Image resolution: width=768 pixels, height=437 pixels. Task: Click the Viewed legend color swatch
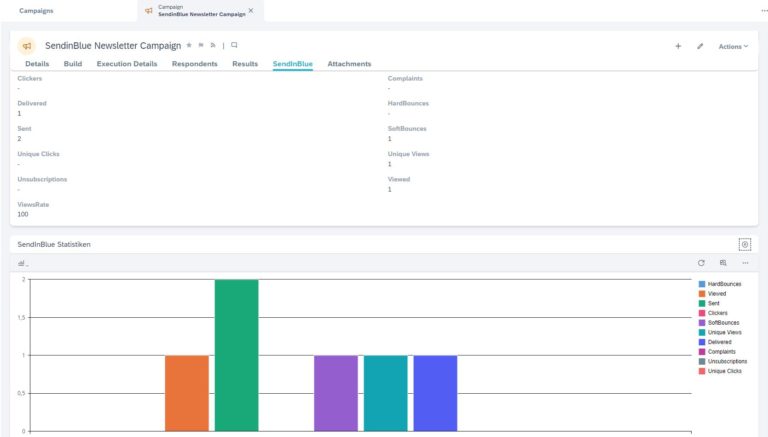(702, 294)
